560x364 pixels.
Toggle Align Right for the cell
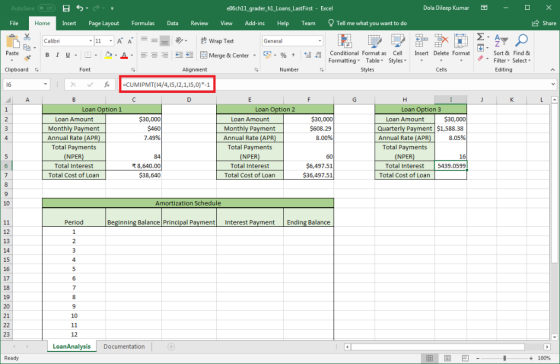pos(165,55)
